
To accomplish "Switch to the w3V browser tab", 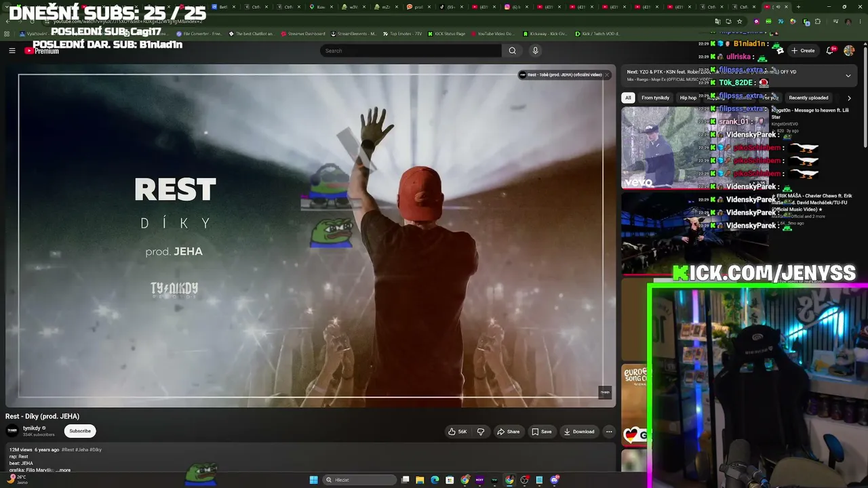I will (353, 7).
